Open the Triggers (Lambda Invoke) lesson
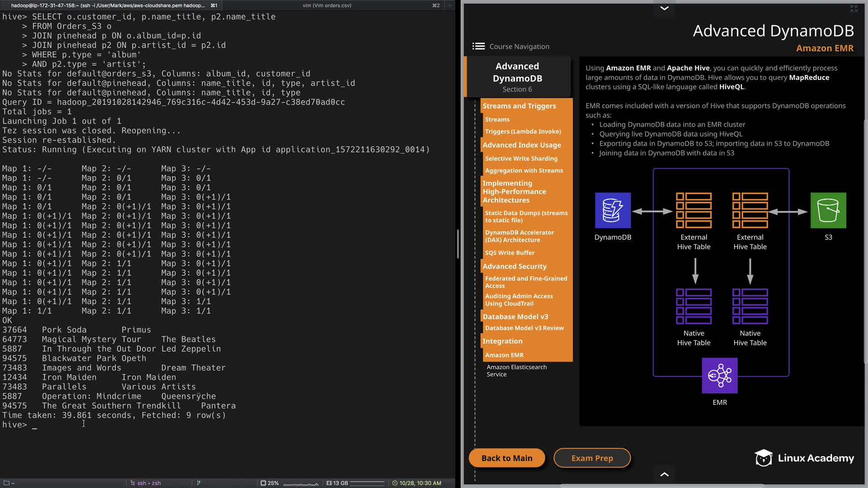The image size is (868, 488). tap(523, 131)
